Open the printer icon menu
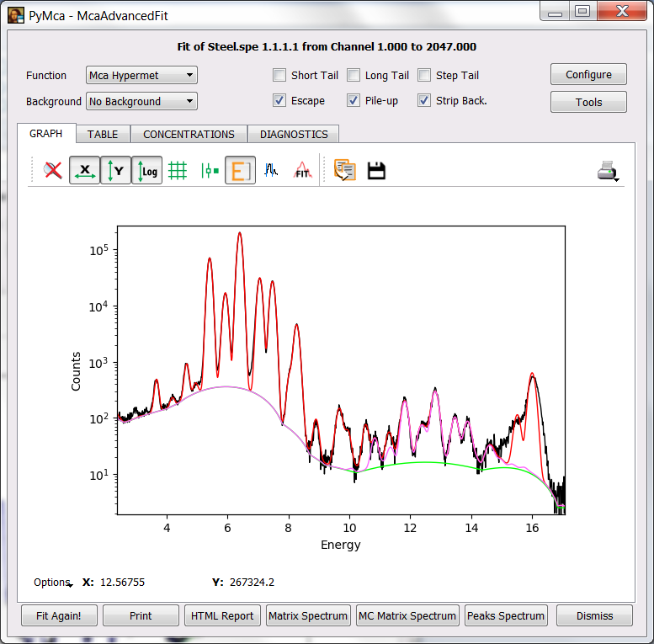Screen dimensions: 654x644 coord(609,171)
